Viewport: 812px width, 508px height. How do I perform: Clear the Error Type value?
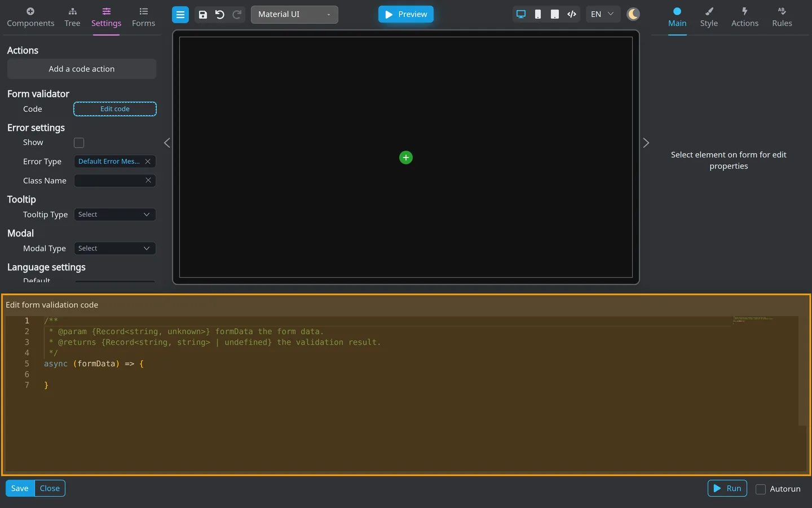point(148,161)
